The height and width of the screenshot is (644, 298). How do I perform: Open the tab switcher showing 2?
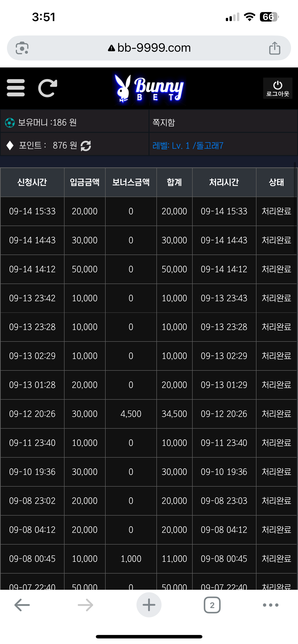coord(212,605)
